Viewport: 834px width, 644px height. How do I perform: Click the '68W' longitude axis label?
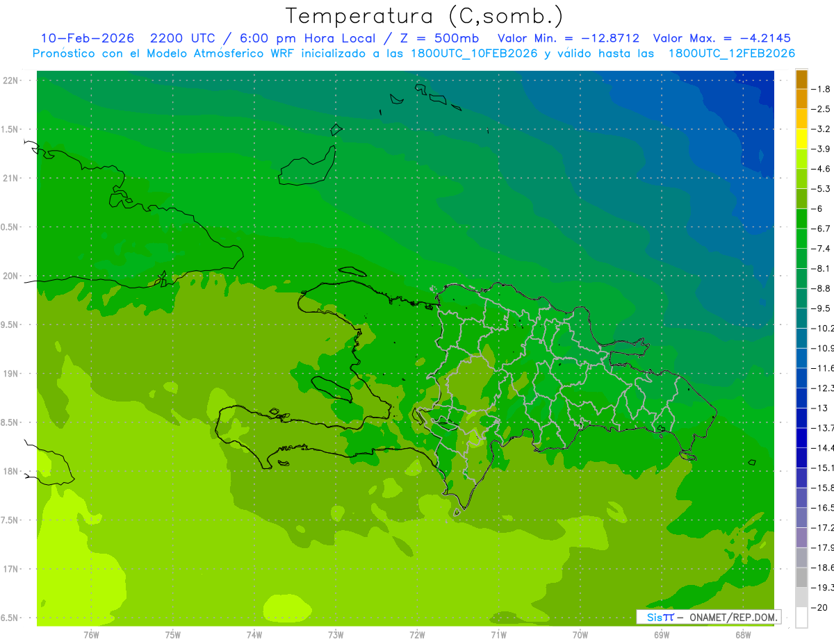[x=743, y=634]
